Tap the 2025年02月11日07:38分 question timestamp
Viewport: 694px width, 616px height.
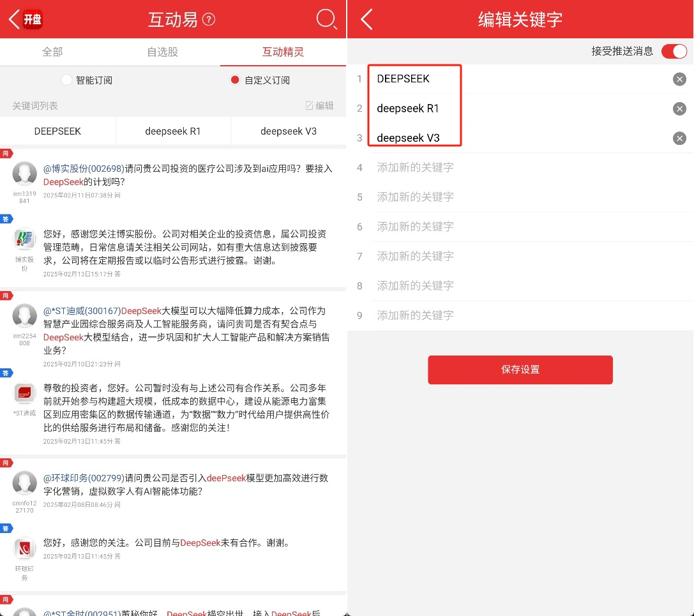point(82,195)
